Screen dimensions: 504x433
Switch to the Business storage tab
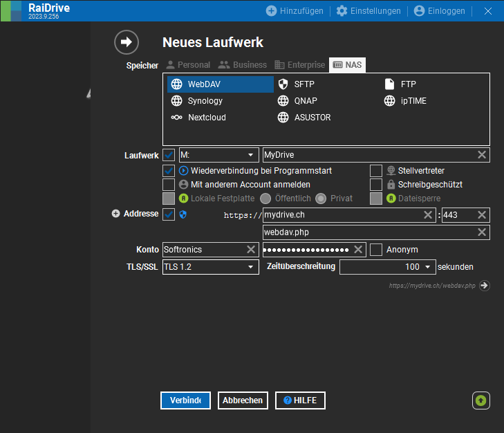click(243, 65)
